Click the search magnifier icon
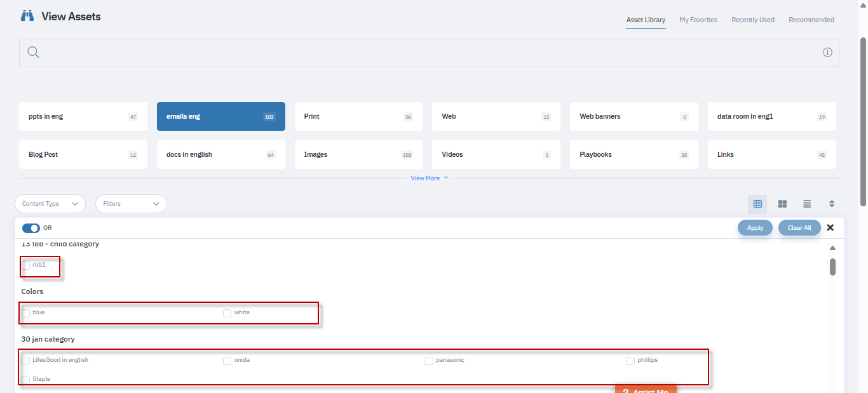Screen dimensions: 868x393 point(34,53)
